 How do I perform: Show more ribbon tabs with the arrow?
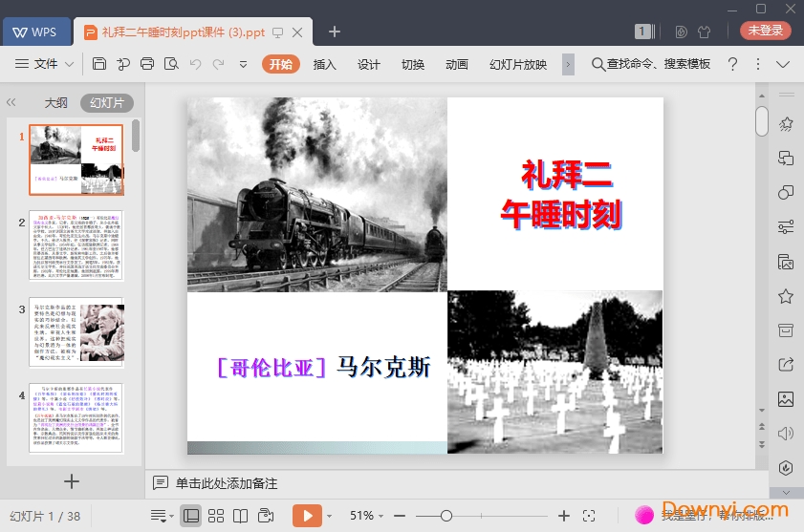click(x=568, y=65)
